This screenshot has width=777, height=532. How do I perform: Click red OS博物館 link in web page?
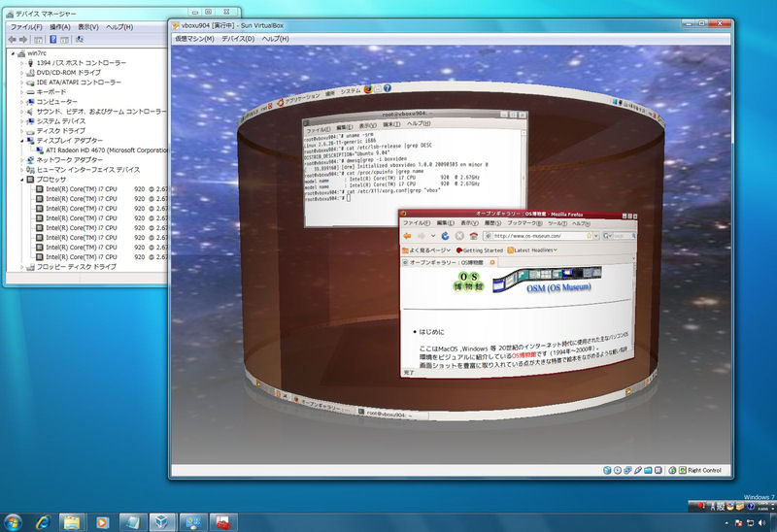tap(524, 353)
